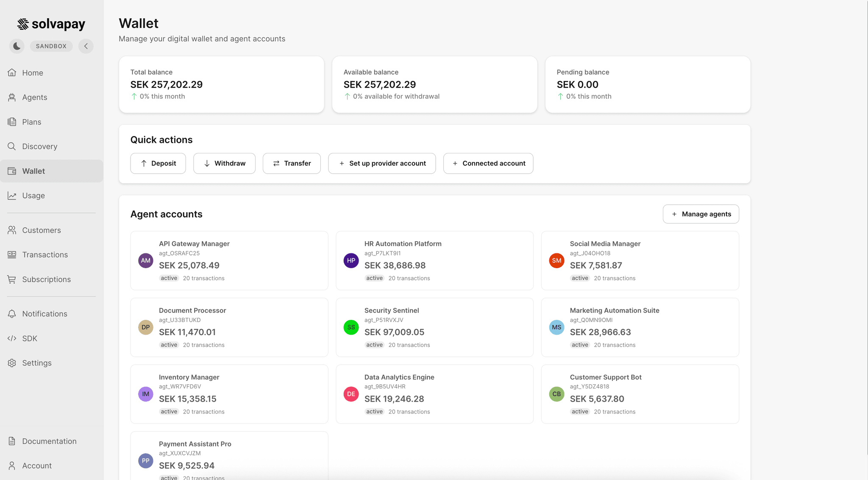Start a Deposit
Screen dimensions: 868x480
pos(158,163)
